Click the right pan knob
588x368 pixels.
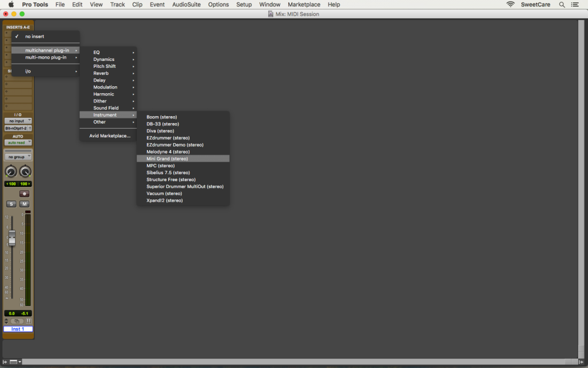(25, 172)
